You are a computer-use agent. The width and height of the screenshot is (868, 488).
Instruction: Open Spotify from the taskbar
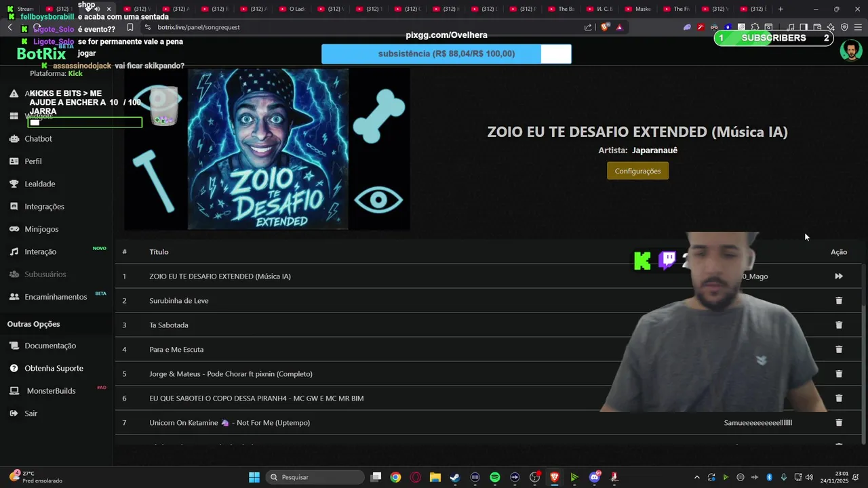coord(495,477)
